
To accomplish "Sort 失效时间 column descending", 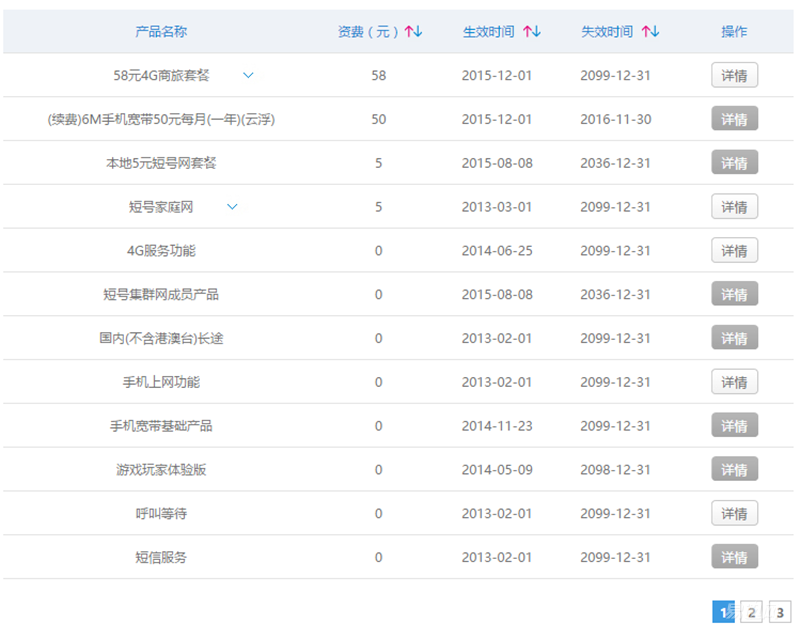I will pos(657,31).
